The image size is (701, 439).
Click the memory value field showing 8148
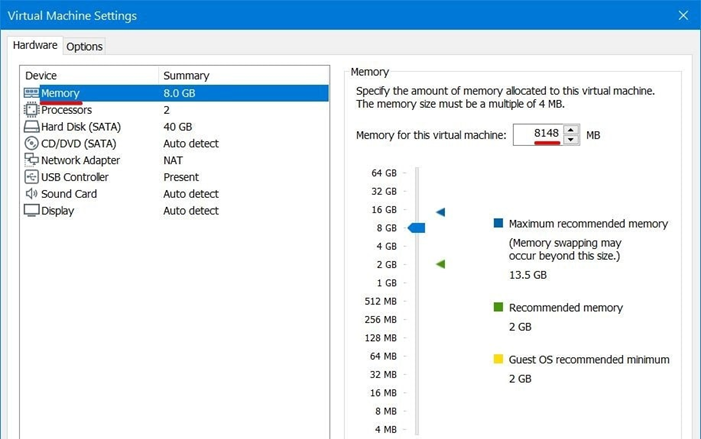[x=539, y=135]
